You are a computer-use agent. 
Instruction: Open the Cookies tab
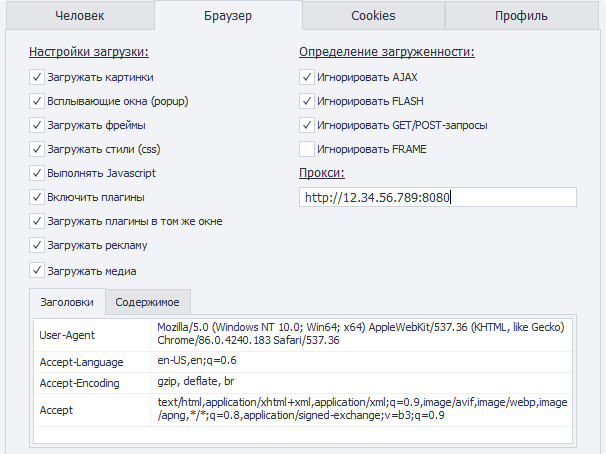pyautogui.click(x=373, y=16)
